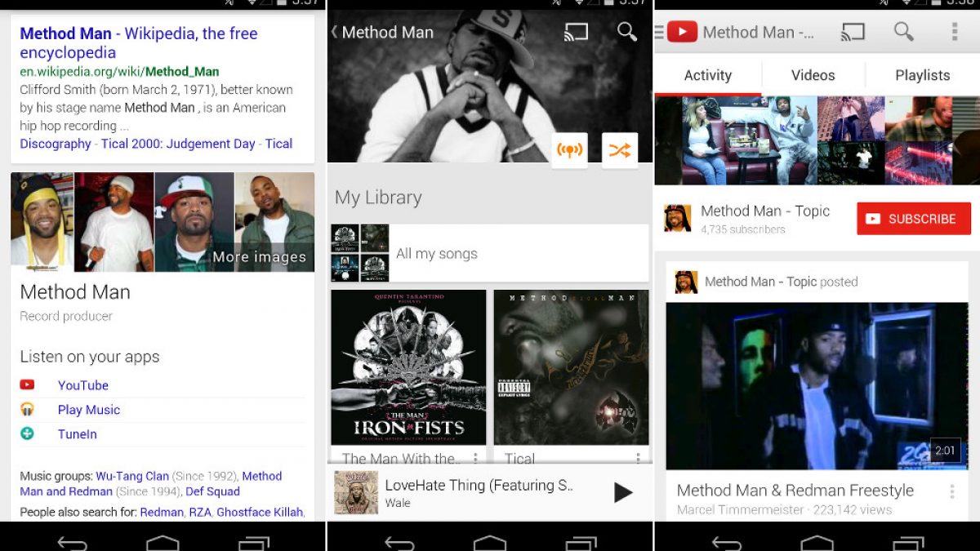Open overflow menu for the Tical album

[638, 459]
